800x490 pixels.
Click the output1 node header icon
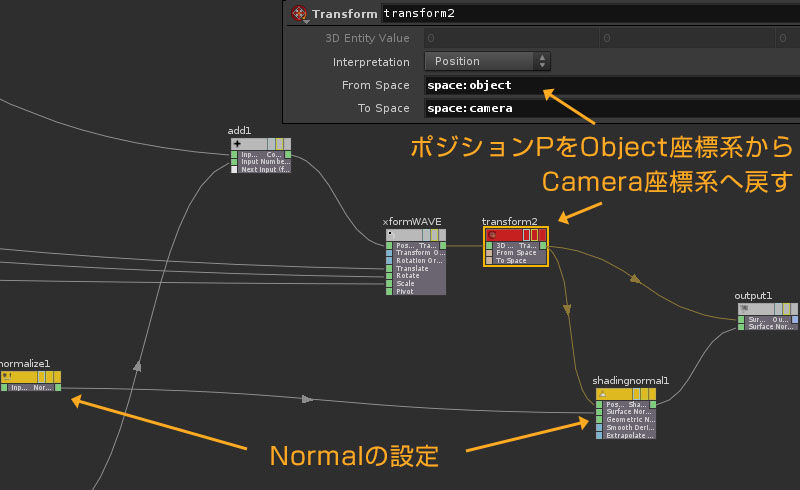coord(744,309)
